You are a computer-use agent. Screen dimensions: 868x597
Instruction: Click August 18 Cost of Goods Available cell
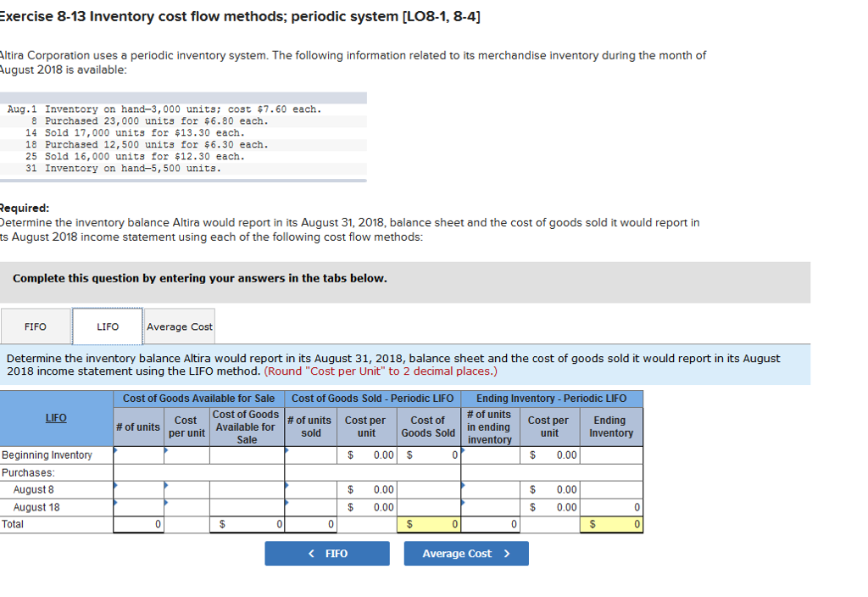(x=247, y=507)
